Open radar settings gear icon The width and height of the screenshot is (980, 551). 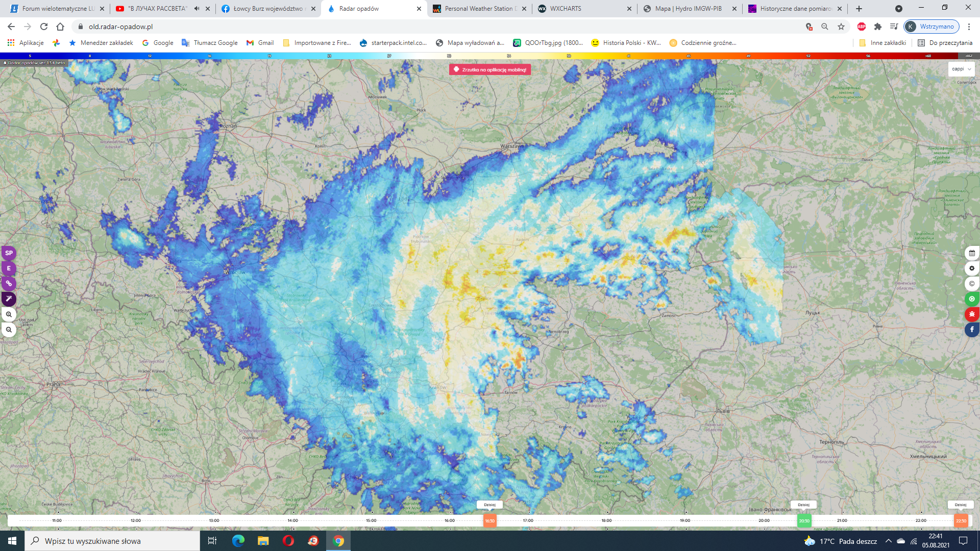(972, 268)
